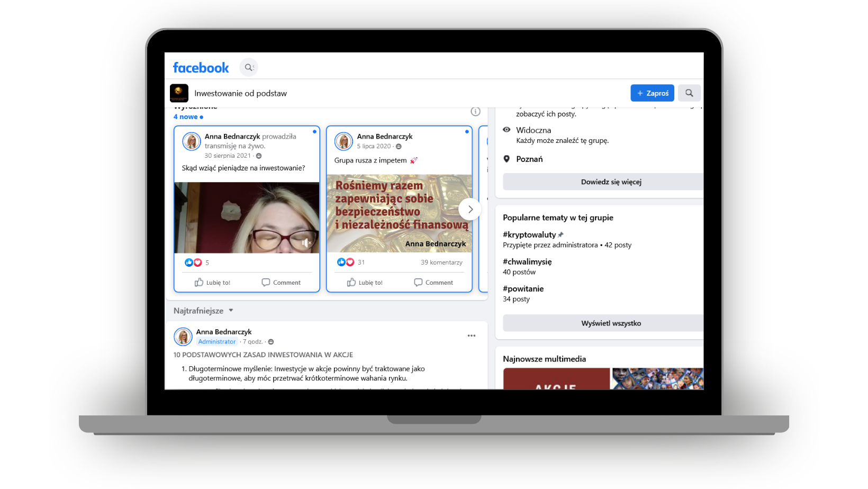Screen dimensions: 868x489
Task: Open Anna Bednarczyk name on live transmission card
Action: pos(232,137)
